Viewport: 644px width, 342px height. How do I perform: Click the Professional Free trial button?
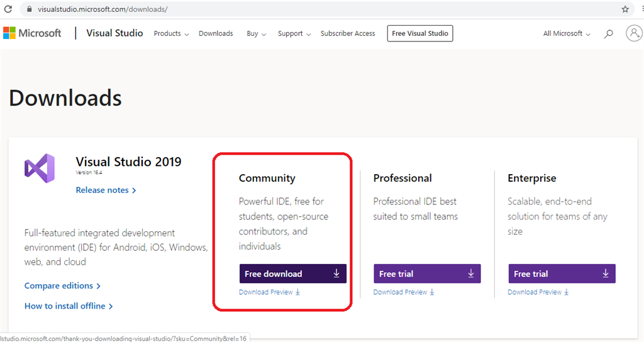427,273
